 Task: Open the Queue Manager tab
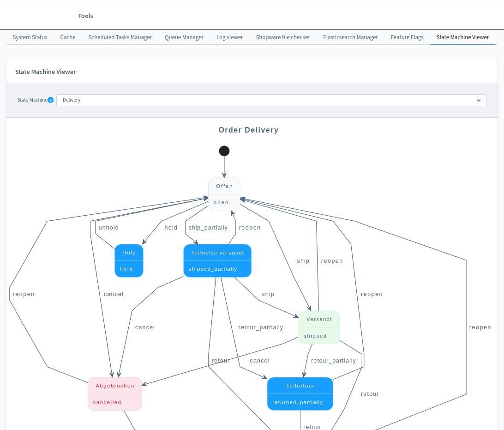184,37
